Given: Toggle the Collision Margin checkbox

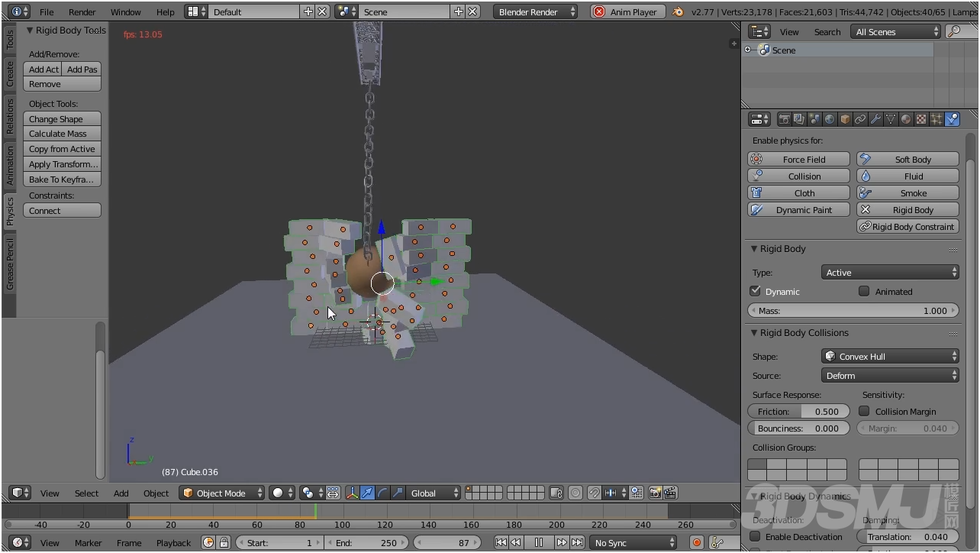Looking at the screenshot, I should (x=864, y=411).
